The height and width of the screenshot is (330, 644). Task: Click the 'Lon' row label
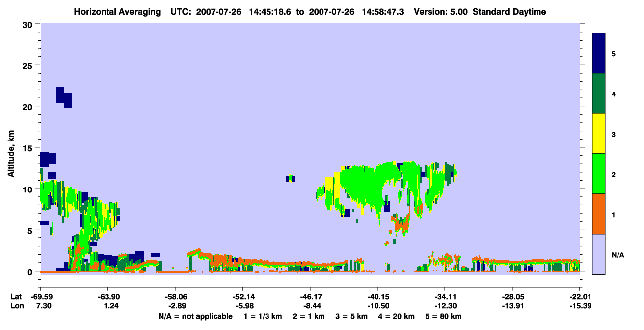[x=16, y=306]
